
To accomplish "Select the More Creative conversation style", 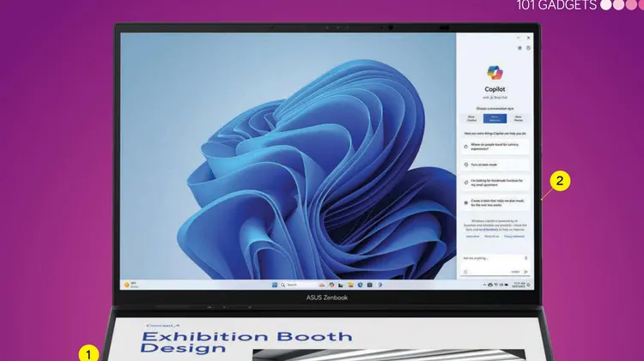I will [x=471, y=118].
